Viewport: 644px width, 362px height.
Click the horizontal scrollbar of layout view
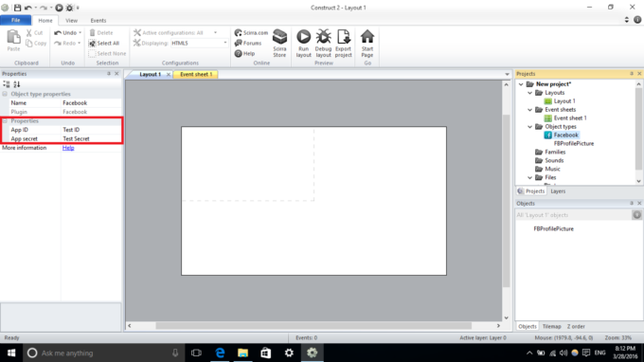click(313, 325)
